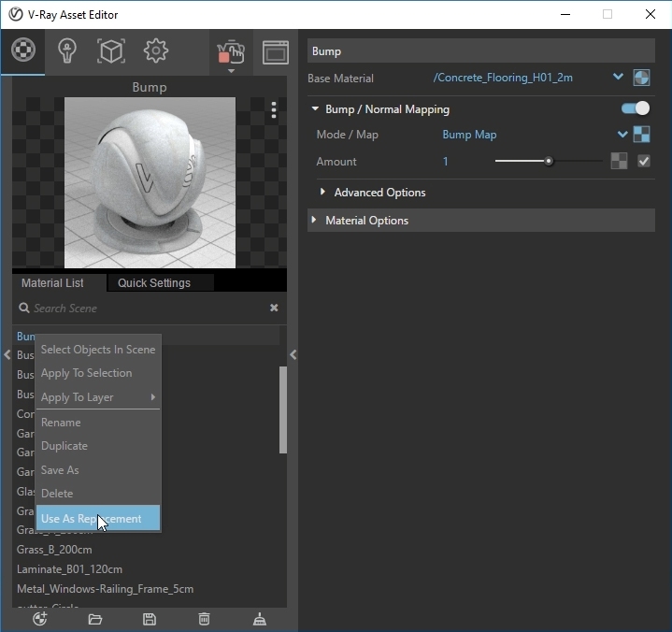Open the Base Material dropdown arrow
Image resolution: width=672 pixels, height=632 pixels.
(618, 78)
